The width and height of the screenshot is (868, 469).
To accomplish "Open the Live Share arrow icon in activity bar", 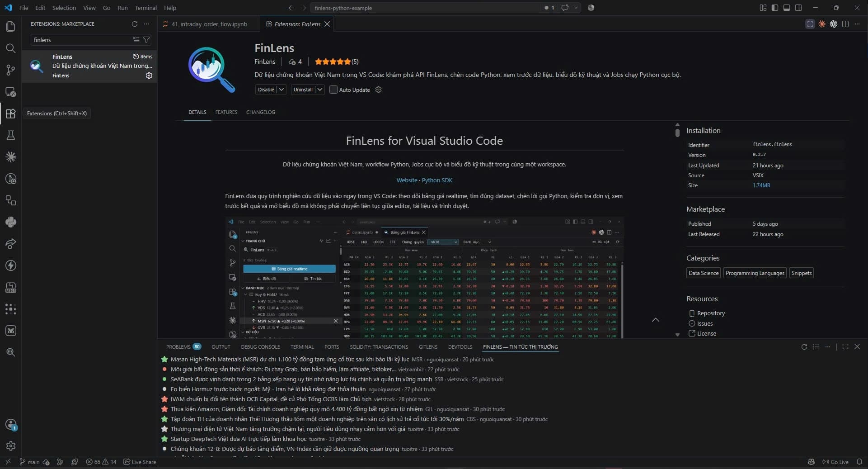I will (10, 244).
